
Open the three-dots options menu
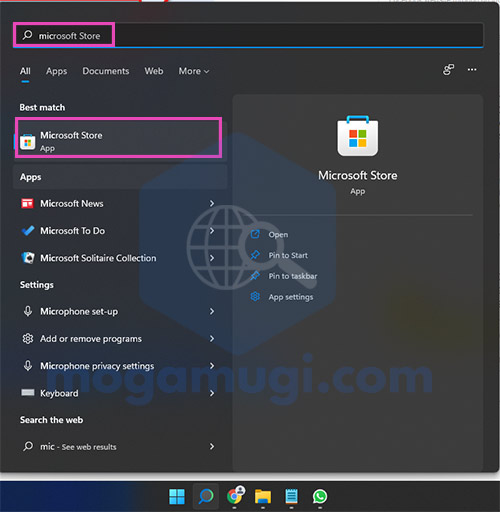[472, 70]
